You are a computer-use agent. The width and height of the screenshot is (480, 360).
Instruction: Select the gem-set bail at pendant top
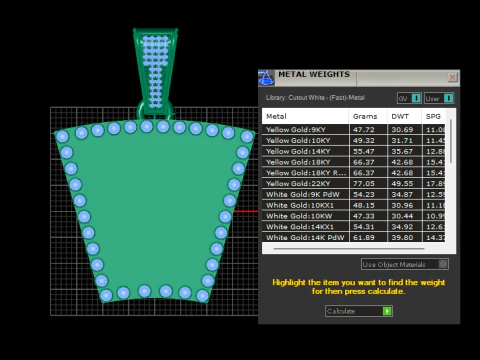155,72
